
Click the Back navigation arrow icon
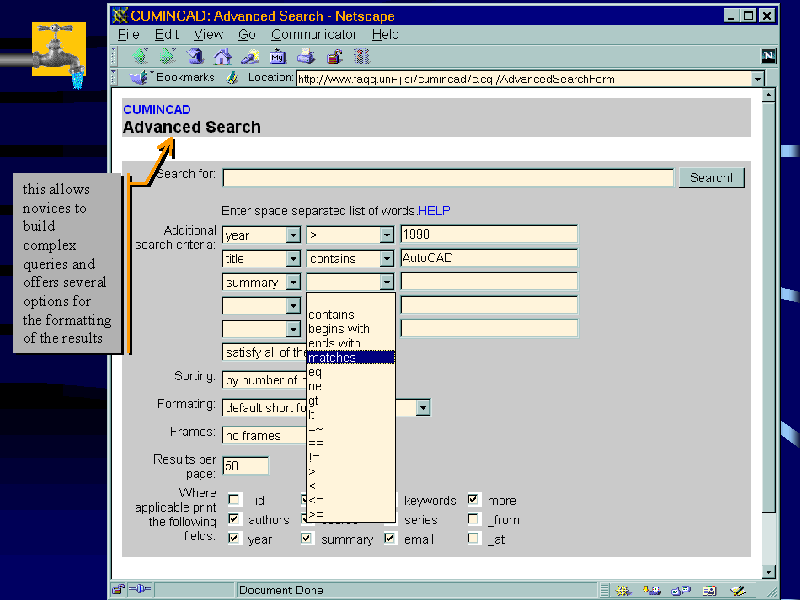click(x=141, y=56)
